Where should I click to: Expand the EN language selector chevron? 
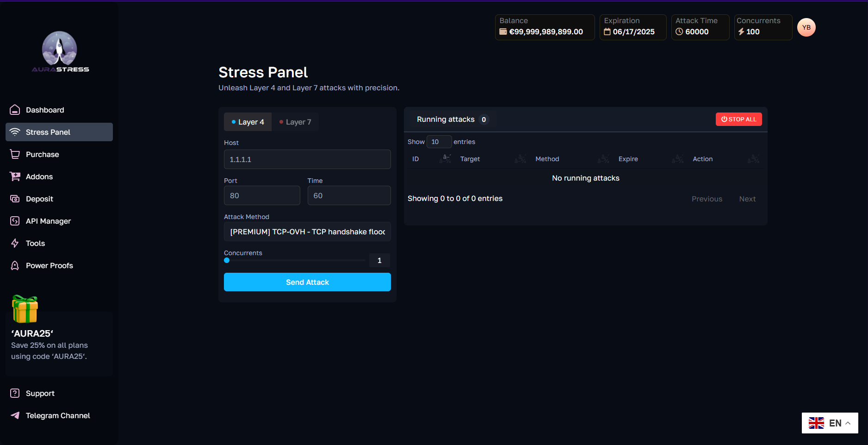848,423
